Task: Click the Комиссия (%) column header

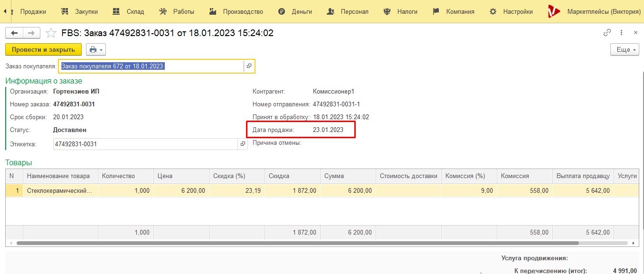Action: pos(469,176)
